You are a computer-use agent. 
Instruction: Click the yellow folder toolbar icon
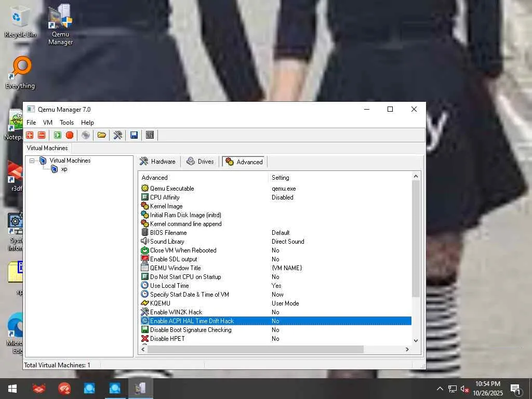[x=101, y=135]
